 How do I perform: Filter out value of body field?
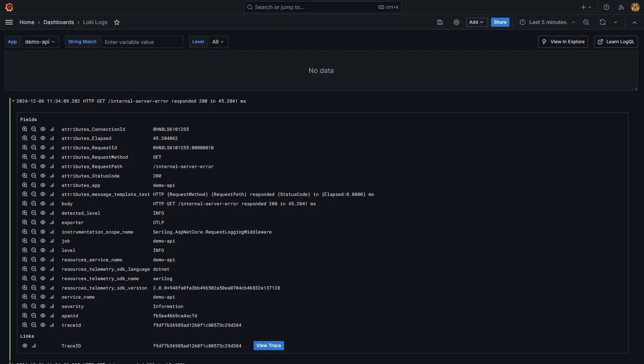click(34, 203)
